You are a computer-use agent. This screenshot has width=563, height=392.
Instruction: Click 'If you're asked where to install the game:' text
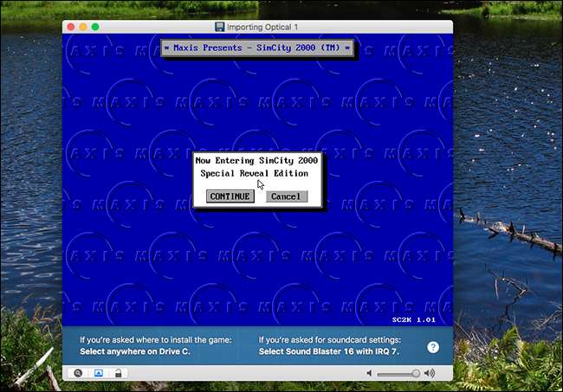(x=155, y=339)
